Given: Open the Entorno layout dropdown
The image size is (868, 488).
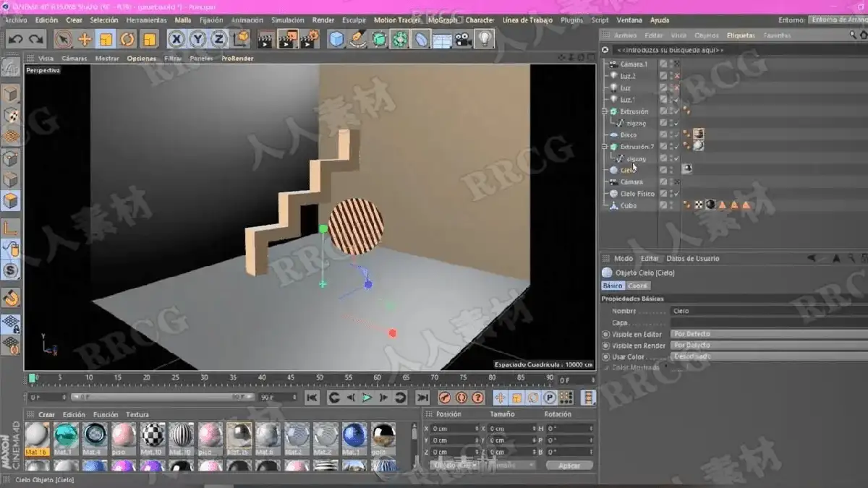Looking at the screenshot, I should (838, 20).
